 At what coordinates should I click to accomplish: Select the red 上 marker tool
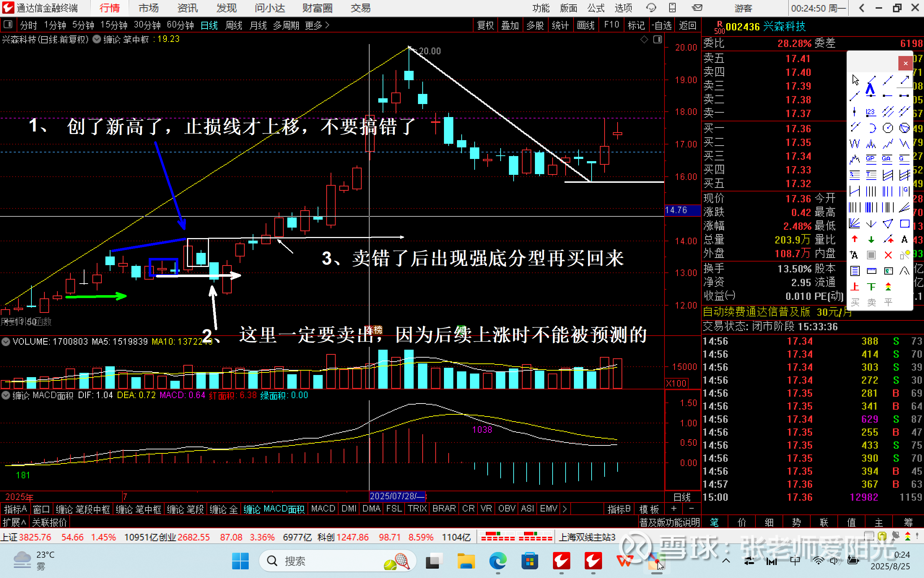point(854,287)
